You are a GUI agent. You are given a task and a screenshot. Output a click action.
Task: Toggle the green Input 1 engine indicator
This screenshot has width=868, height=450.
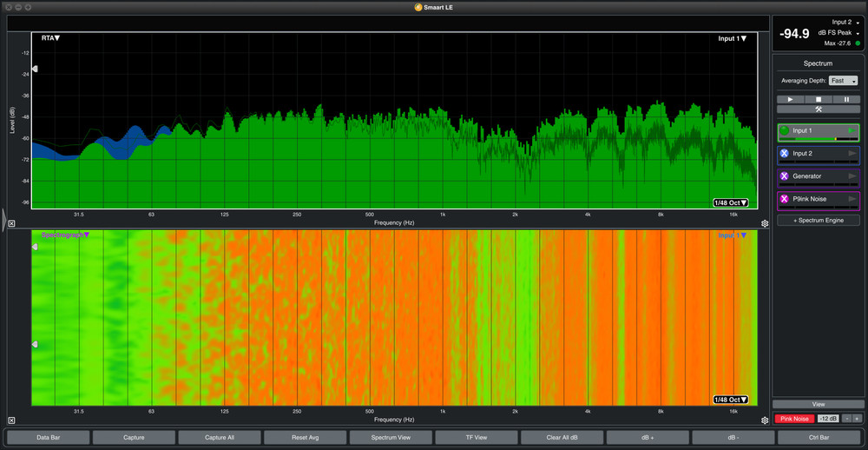(x=785, y=130)
